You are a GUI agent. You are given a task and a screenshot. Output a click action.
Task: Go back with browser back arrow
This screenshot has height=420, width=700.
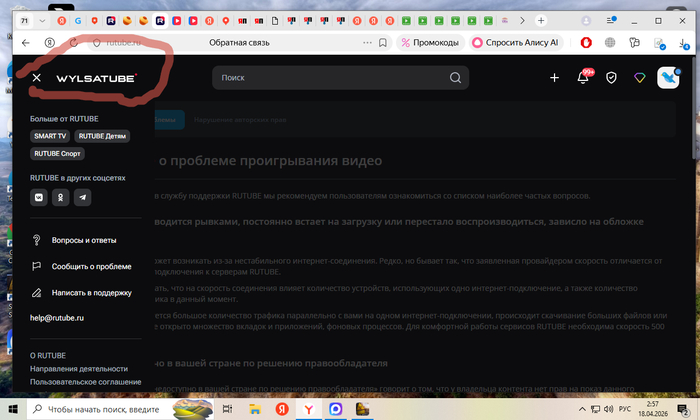25,43
